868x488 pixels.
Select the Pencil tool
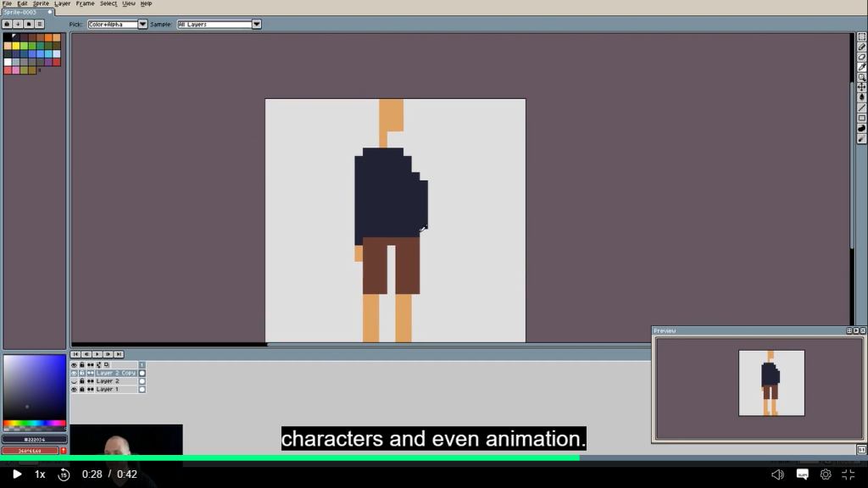click(x=861, y=47)
